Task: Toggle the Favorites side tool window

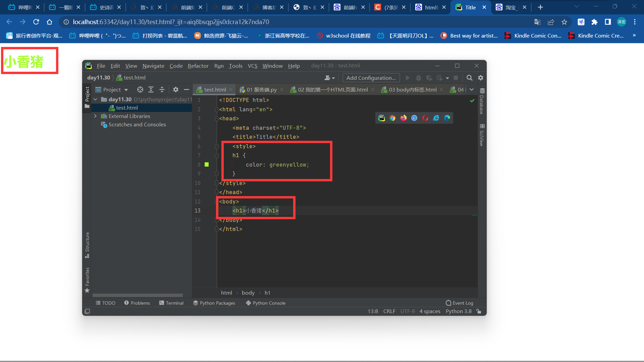Action: pos(87,280)
